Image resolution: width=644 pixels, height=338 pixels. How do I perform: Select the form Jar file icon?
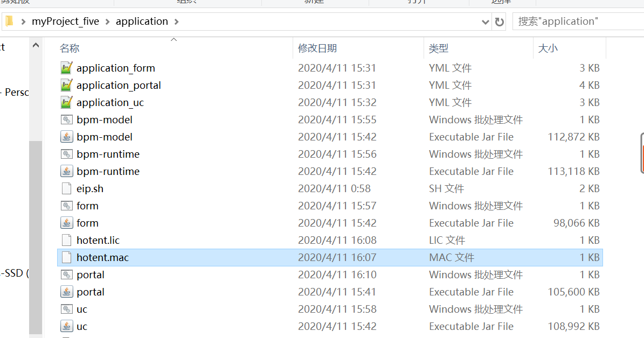(x=66, y=223)
